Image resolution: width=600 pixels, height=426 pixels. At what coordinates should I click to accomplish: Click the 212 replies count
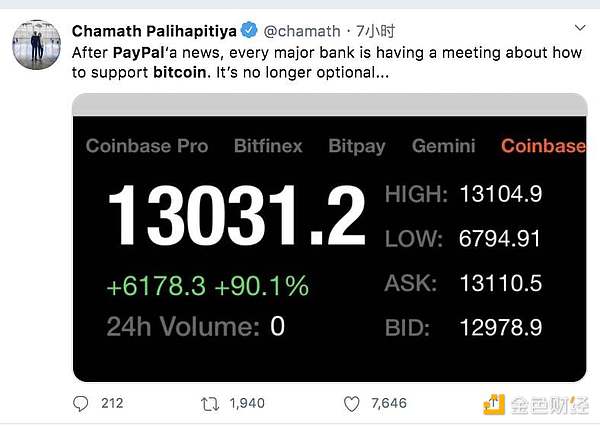[112, 403]
